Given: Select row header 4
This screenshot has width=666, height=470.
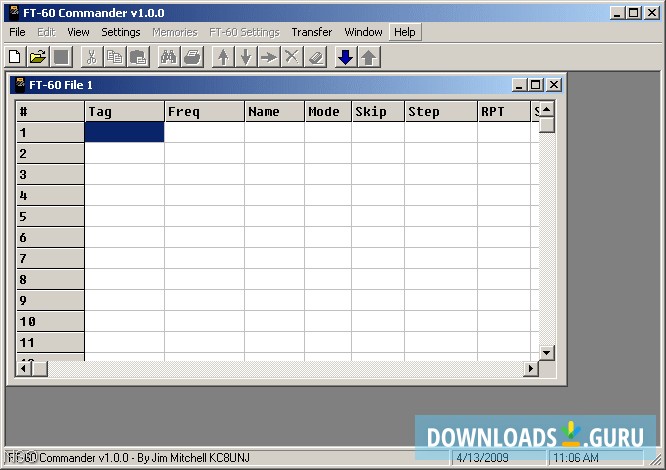Looking at the screenshot, I should coord(50,195).
